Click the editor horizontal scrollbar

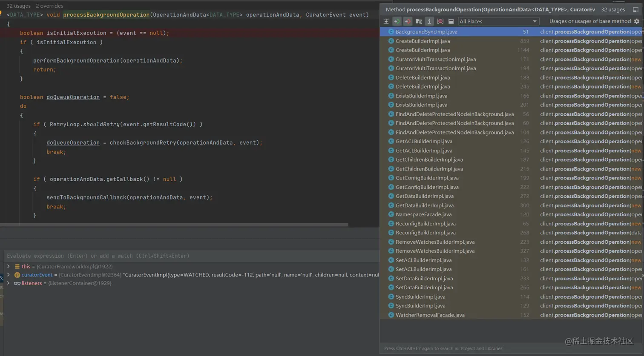click(x=174, y=225)
